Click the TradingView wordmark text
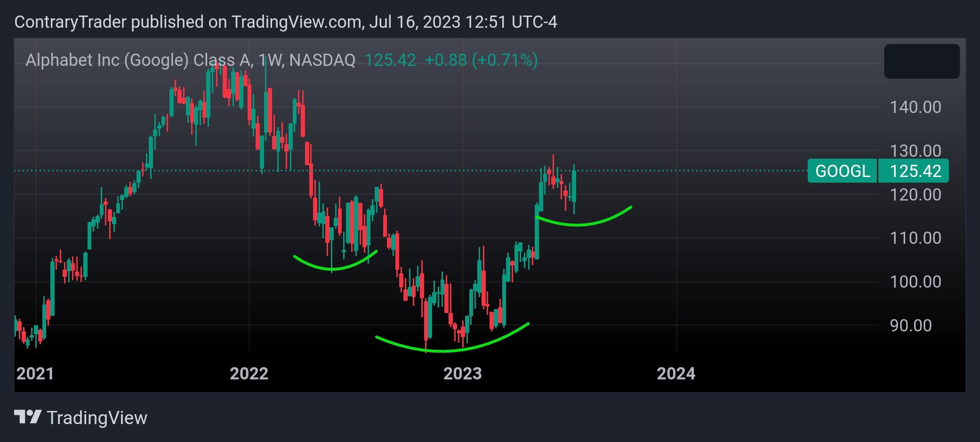This screenshot has height=442, width=980. [97, 418]
